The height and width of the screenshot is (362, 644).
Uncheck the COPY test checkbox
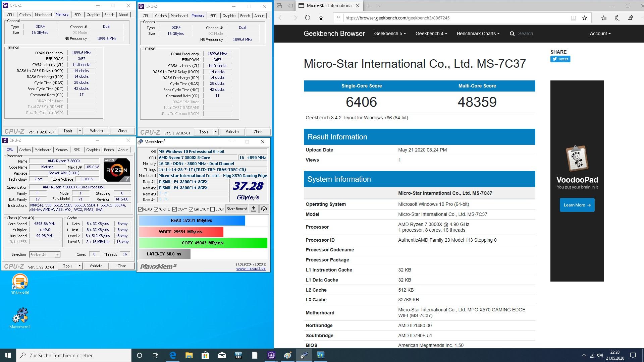tap(174, 209)
